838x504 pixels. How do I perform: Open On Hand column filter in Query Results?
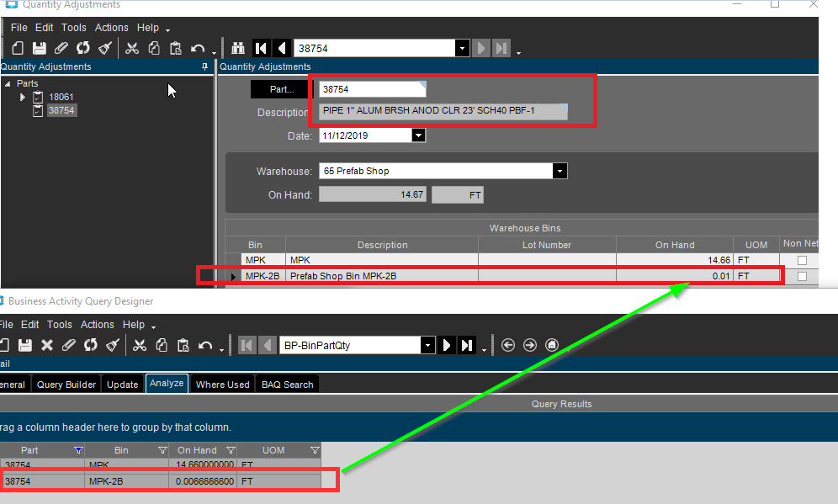(231, 450)
